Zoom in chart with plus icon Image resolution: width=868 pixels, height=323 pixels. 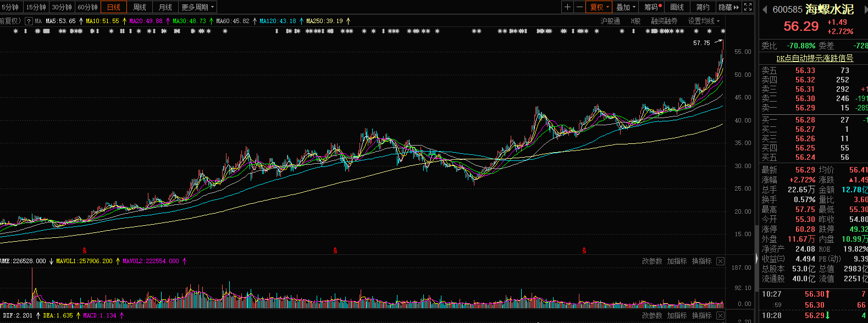click(x=568, y=7)
